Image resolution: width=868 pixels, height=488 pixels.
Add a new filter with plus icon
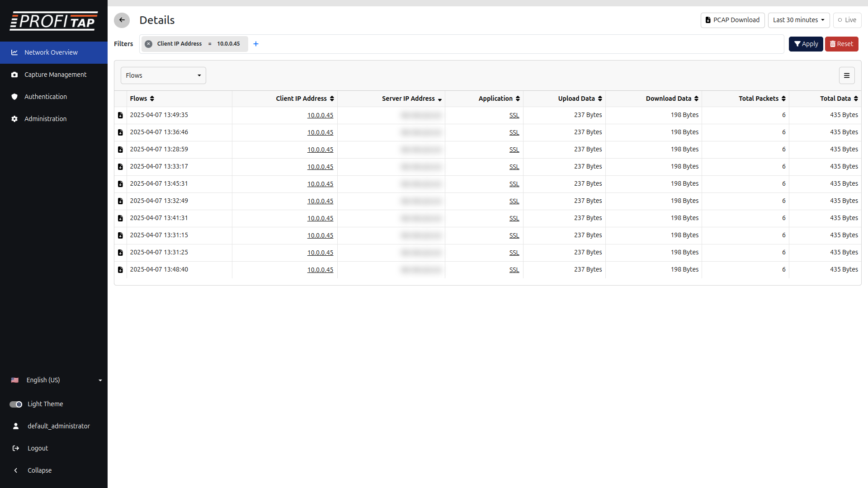256,44
